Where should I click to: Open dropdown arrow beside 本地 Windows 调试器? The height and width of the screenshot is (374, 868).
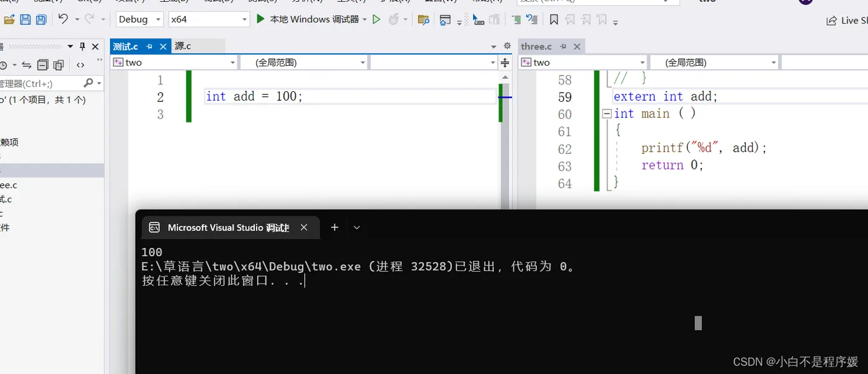click(365, 20)
